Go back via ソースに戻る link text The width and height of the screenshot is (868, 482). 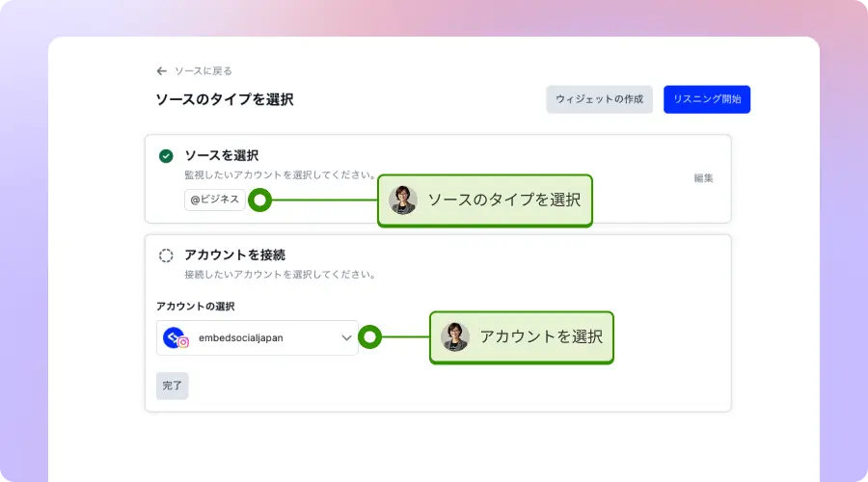tap(203, 70)
